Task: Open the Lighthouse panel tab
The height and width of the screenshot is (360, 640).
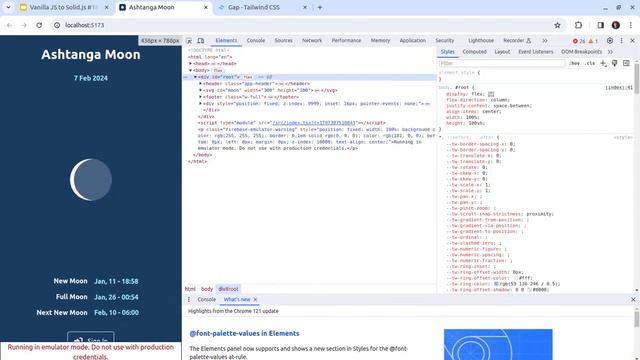Action: point(481,41)
